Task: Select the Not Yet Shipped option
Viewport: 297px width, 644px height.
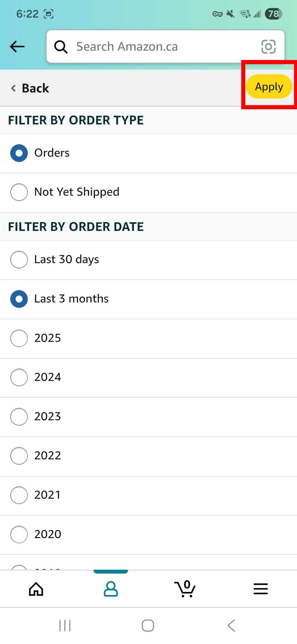Action: point(19,192)
